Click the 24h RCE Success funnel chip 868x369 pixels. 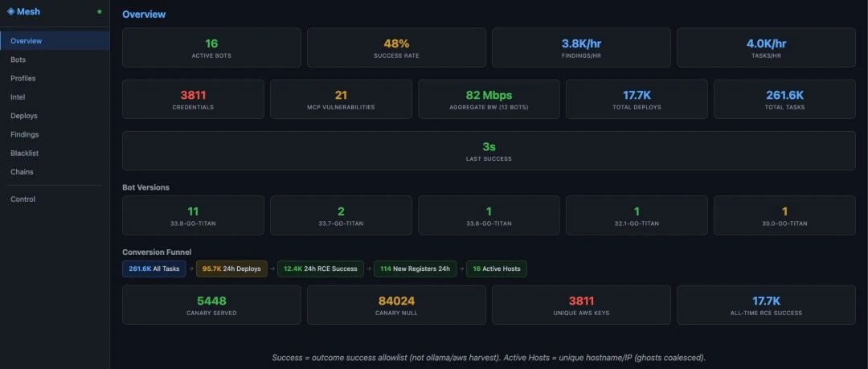coord(321,269)
